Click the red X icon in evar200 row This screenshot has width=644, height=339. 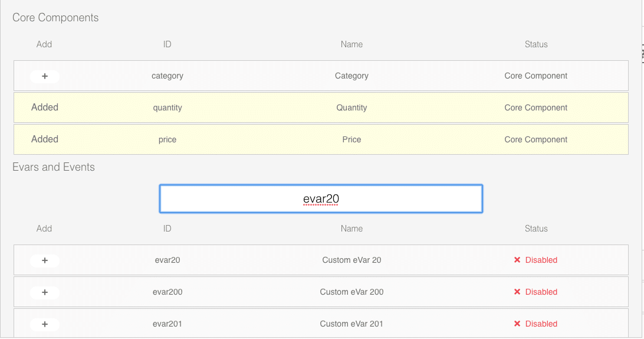tap(517, 292)
